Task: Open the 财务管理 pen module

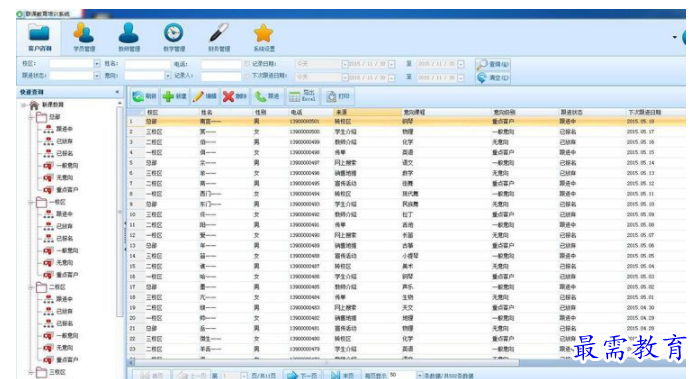Action: click(x=219, y=38)
